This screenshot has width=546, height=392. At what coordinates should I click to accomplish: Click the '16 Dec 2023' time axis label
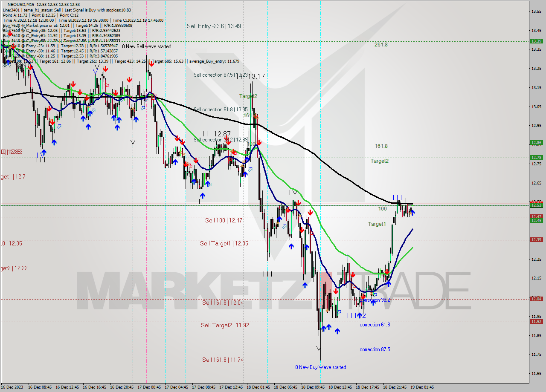pos(12,387)
